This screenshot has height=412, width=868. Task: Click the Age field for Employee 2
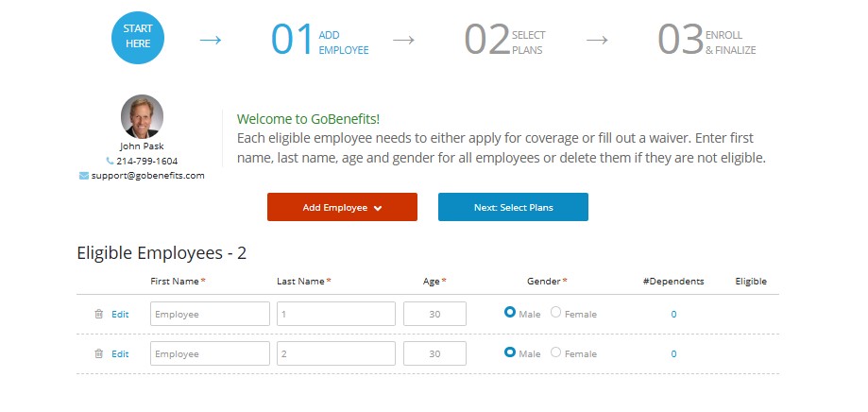pyautogui.click(x=434, y=353)
